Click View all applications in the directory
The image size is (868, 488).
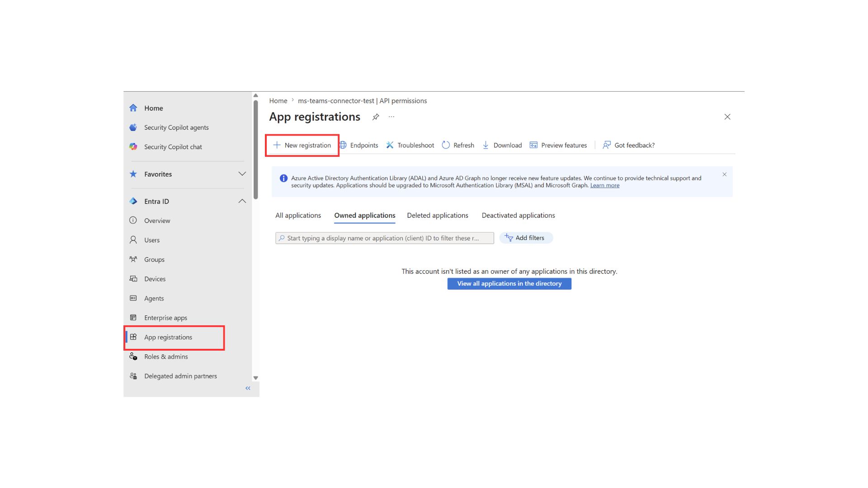point(509,284)
